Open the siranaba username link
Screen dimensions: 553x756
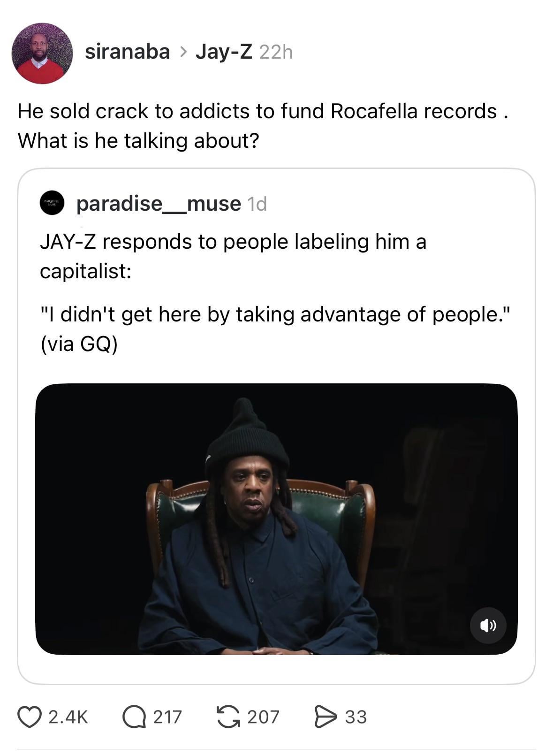pyautogui.click(x=127, y=52)
